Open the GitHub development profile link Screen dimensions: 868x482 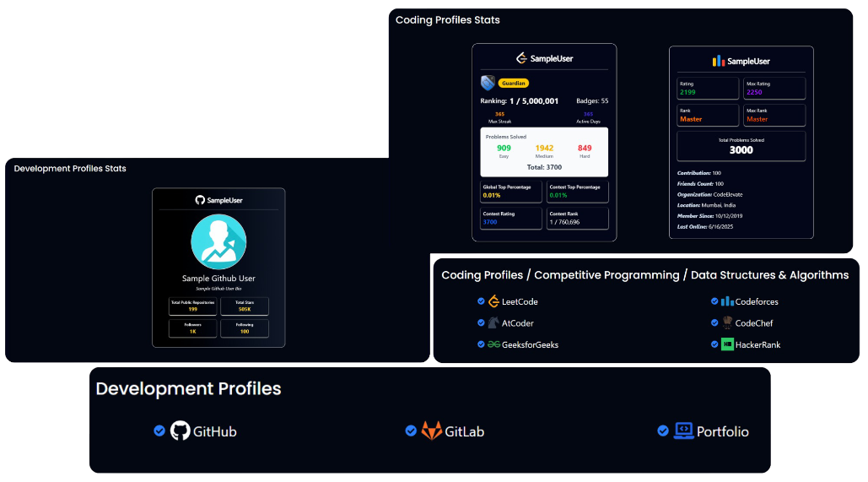click(215, 431)
